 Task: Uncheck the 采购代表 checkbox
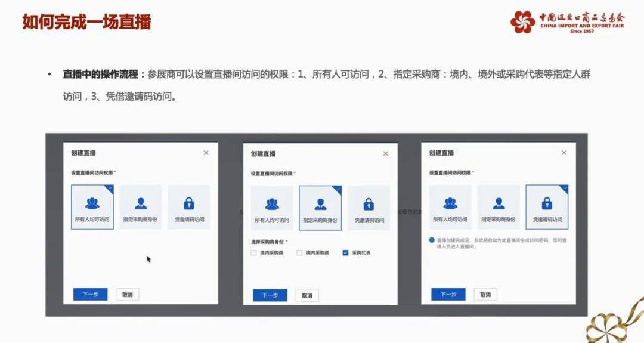click(345, 253)
